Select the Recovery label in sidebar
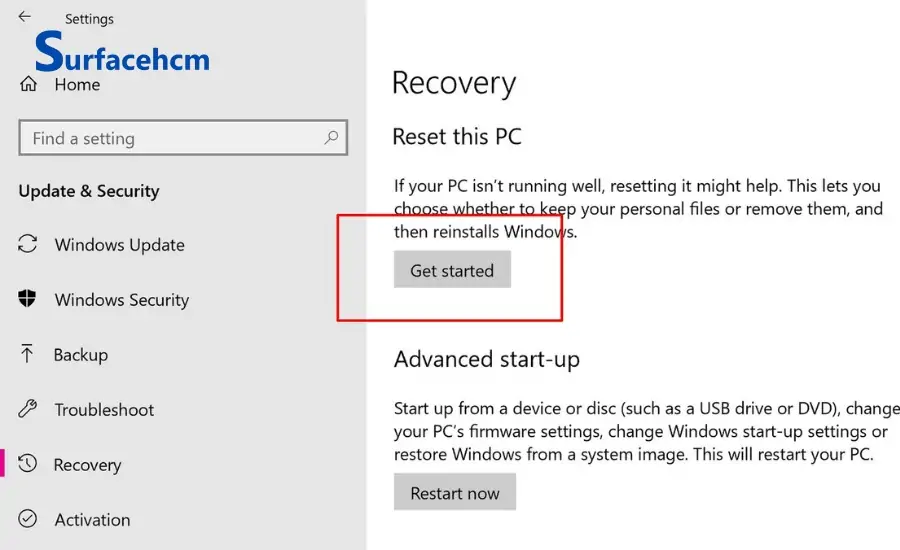This screenshot has width=900, height=550. (88, 465)
